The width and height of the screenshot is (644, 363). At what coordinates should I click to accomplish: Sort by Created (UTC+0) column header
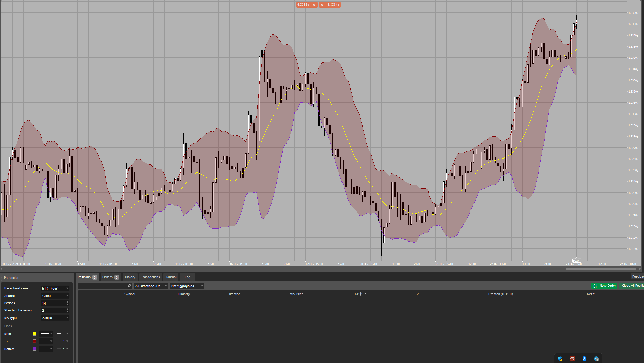pyautogui.click(x=501, y=294)
